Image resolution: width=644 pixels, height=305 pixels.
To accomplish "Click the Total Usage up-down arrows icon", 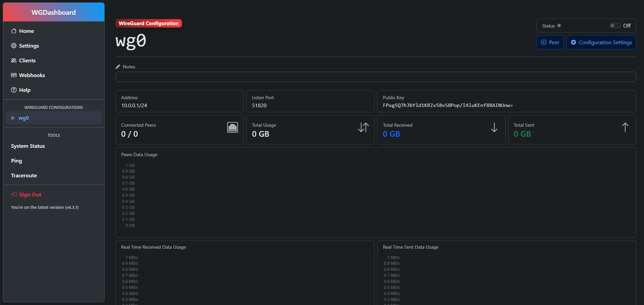I will point(363,127).
